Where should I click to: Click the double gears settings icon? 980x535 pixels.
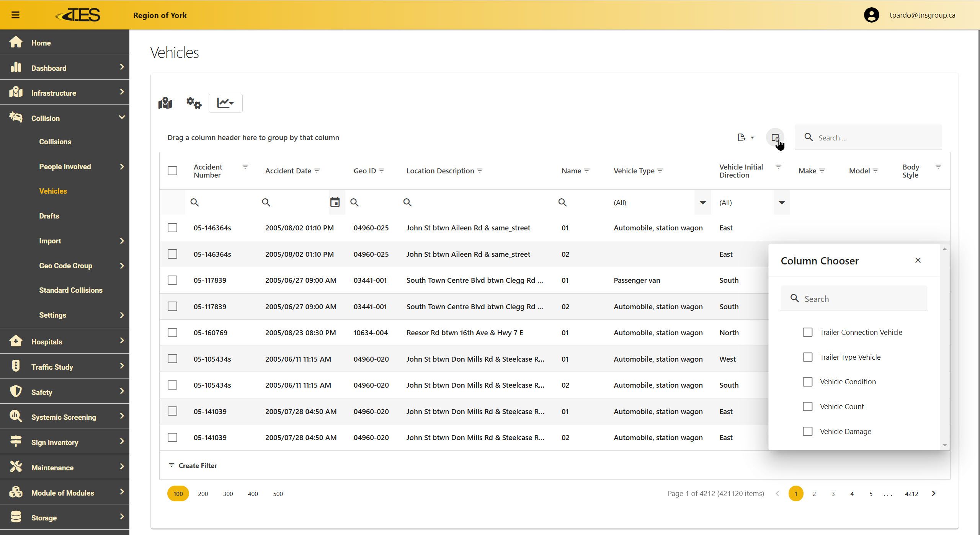(x=194, y=103)
